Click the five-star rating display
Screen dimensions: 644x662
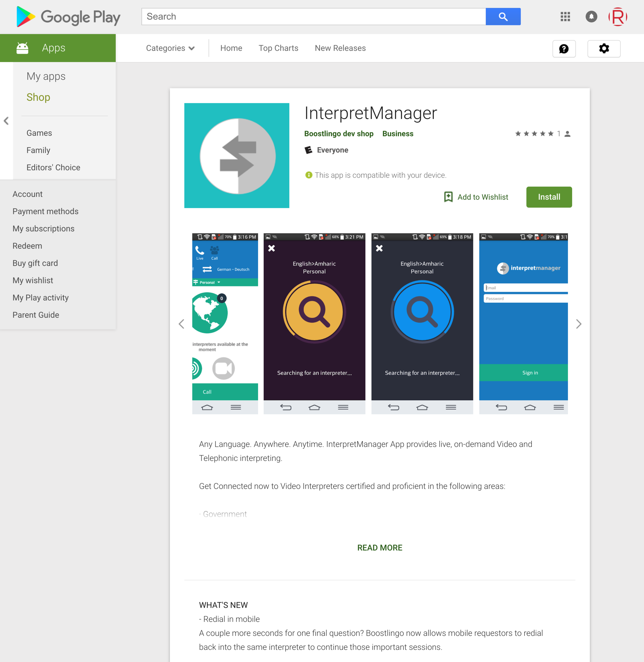point(534,134)
